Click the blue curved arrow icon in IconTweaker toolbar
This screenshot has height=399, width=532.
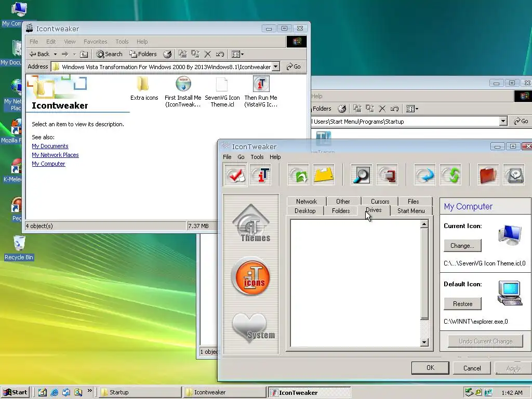tap(425, 175)
